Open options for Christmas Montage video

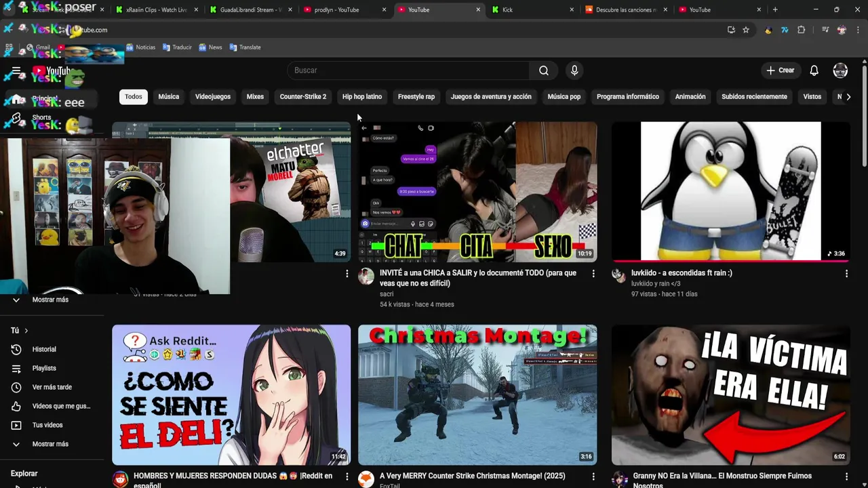[x=593, y=477]
